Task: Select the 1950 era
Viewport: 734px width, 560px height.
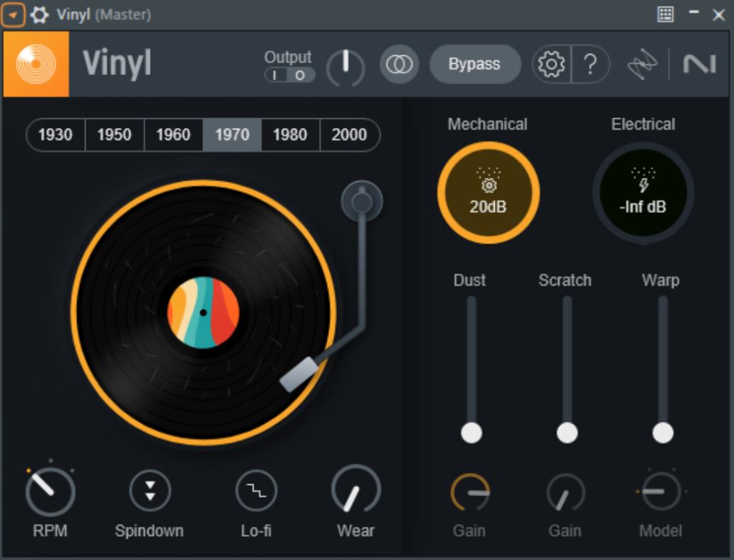Action: [x=114, y=135]
